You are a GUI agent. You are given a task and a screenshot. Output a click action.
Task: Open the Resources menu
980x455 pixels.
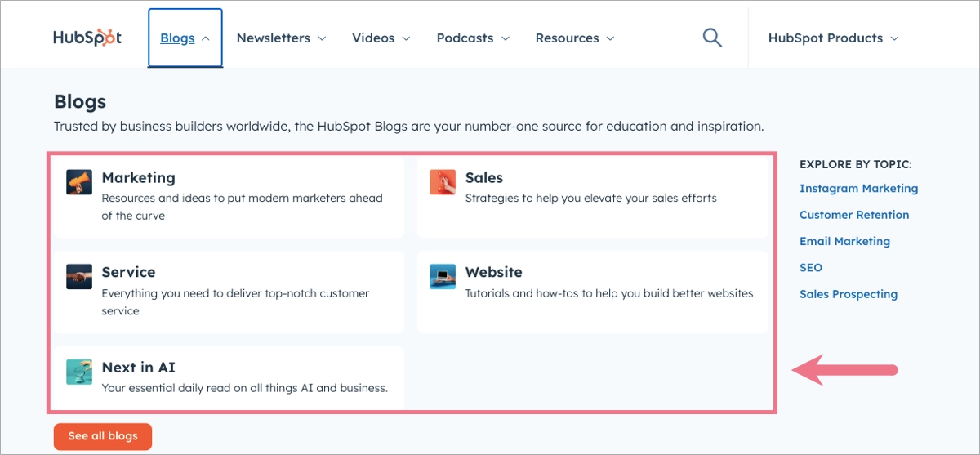point(575,38)
